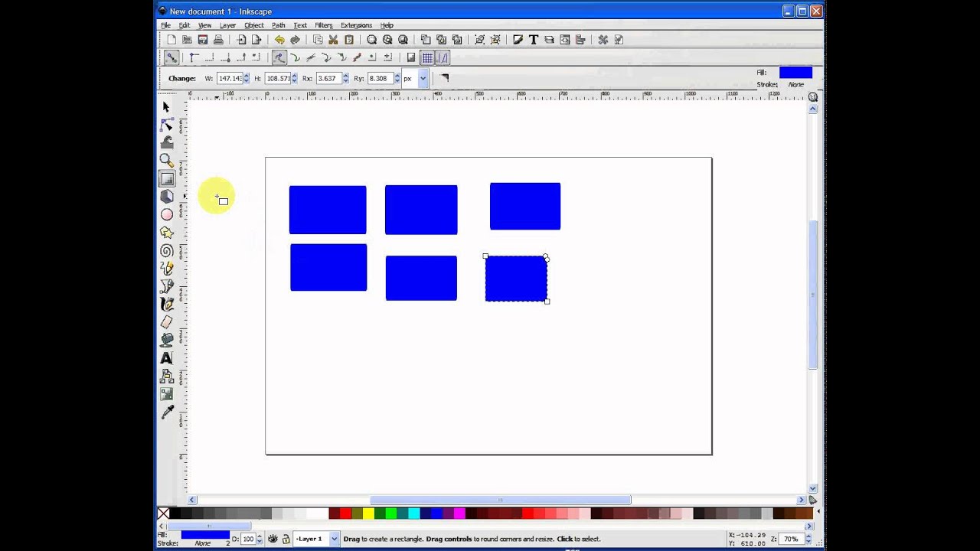Open the File menu
Image resolution: width=980 pixels, height=551 pixels.
pyautogui.click(x=165, y=25)
